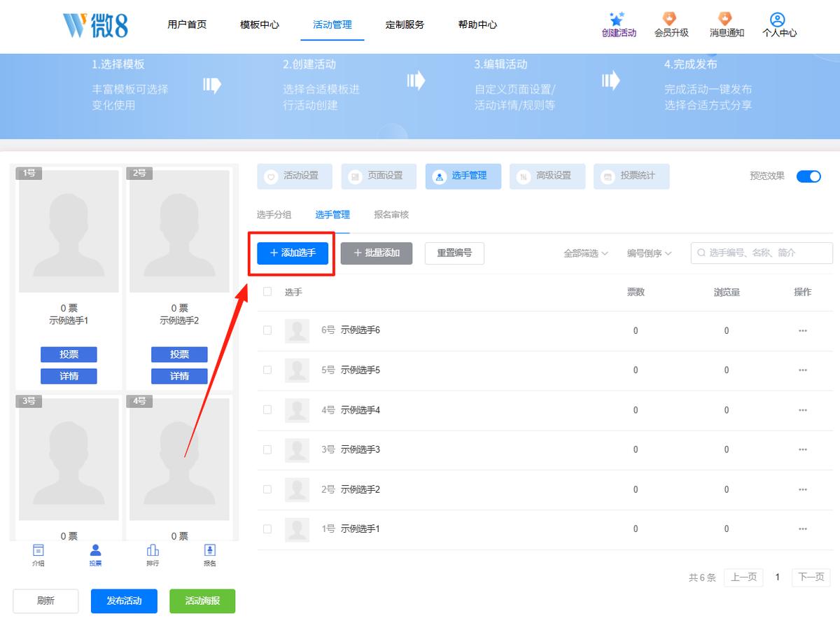840x623 pixels.
Task: Open more actions for 示例选手2
Action: click(803, 489)
